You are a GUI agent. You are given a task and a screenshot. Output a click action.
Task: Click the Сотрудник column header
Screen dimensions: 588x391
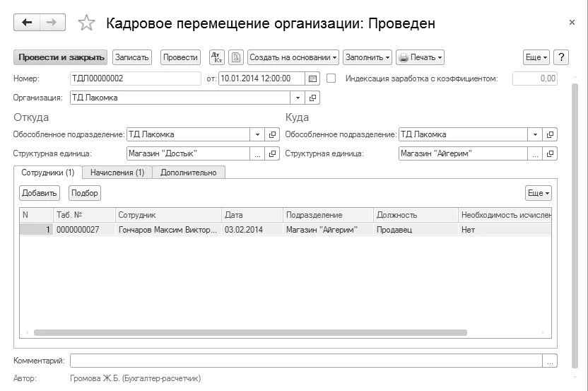[168, 215]
